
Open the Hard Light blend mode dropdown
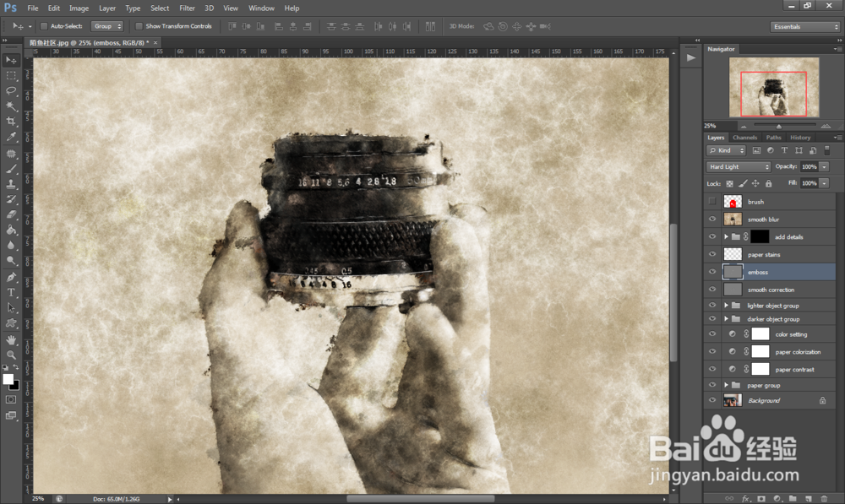click(x=739, y=167)
